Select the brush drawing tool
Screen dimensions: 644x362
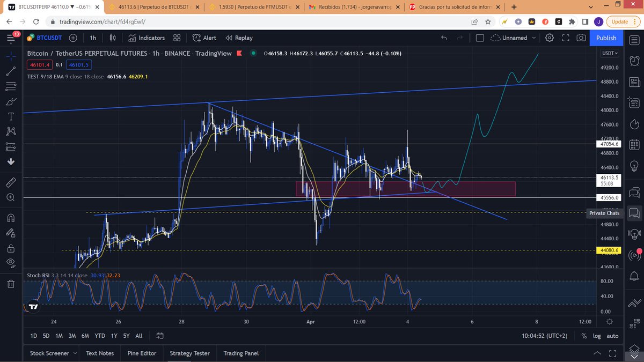coord(11,101)
